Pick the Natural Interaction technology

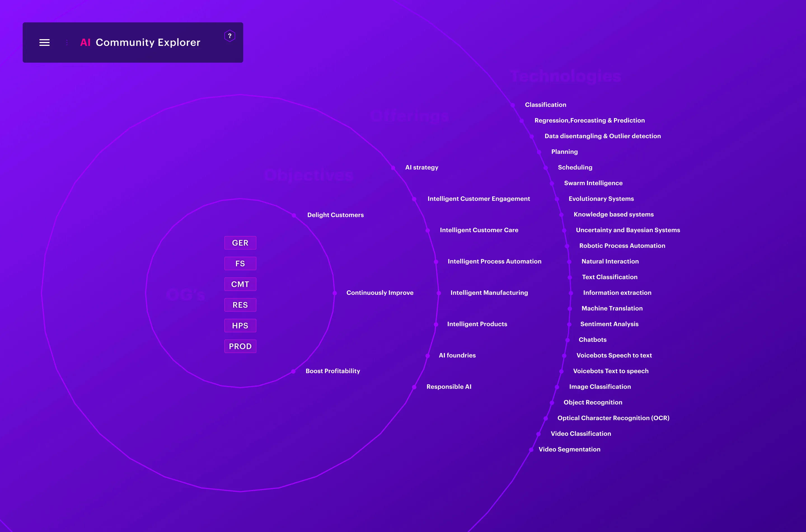pyautogui.click(x=610, y=261)
